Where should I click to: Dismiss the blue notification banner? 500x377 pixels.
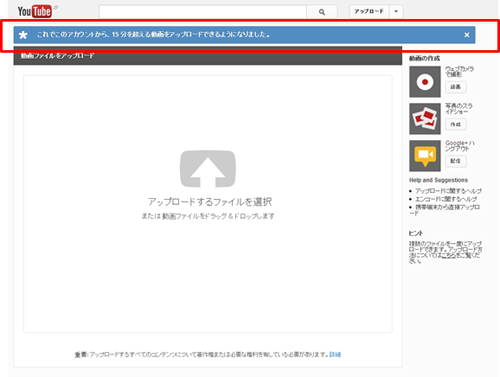pos(467,35)
